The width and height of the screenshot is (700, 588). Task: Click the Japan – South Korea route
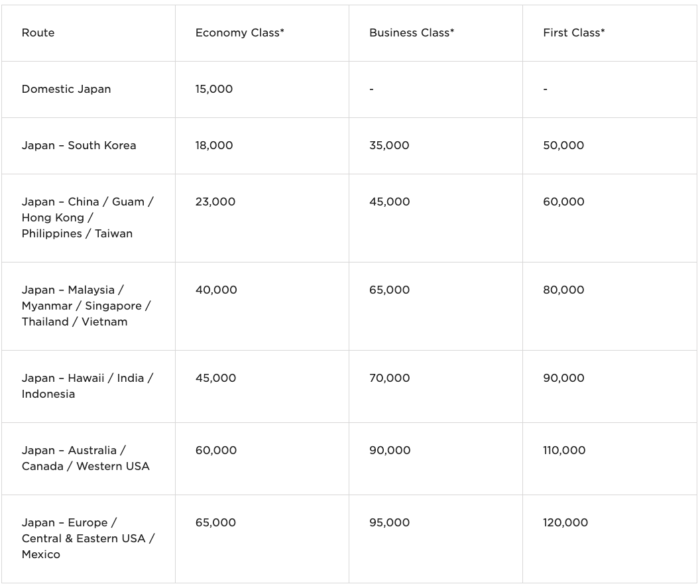(x=79, y=146)
